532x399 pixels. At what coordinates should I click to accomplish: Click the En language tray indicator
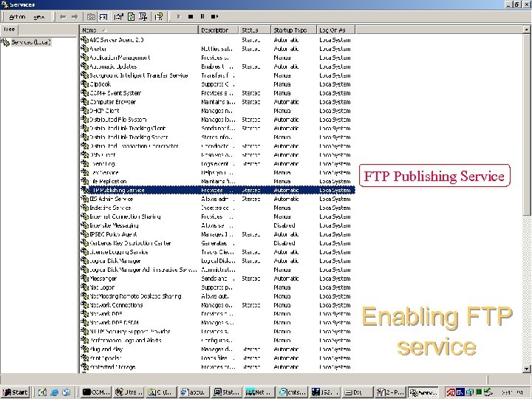460,392
